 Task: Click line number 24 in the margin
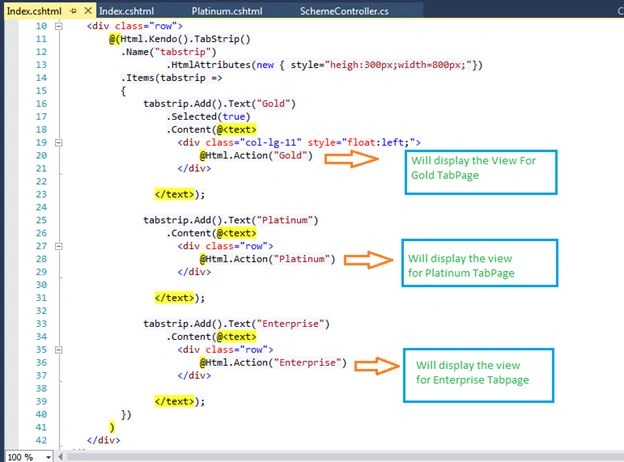click(x=41, y=207)
